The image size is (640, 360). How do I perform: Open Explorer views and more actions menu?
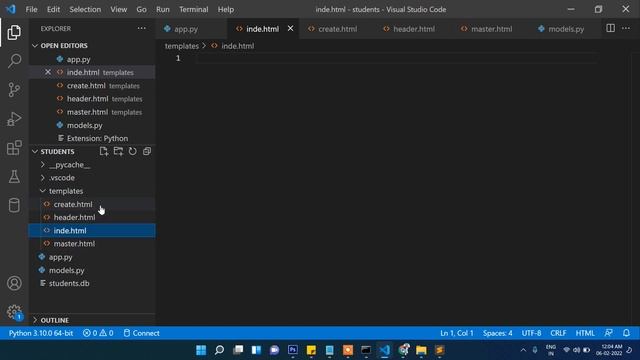click(141, 28)
